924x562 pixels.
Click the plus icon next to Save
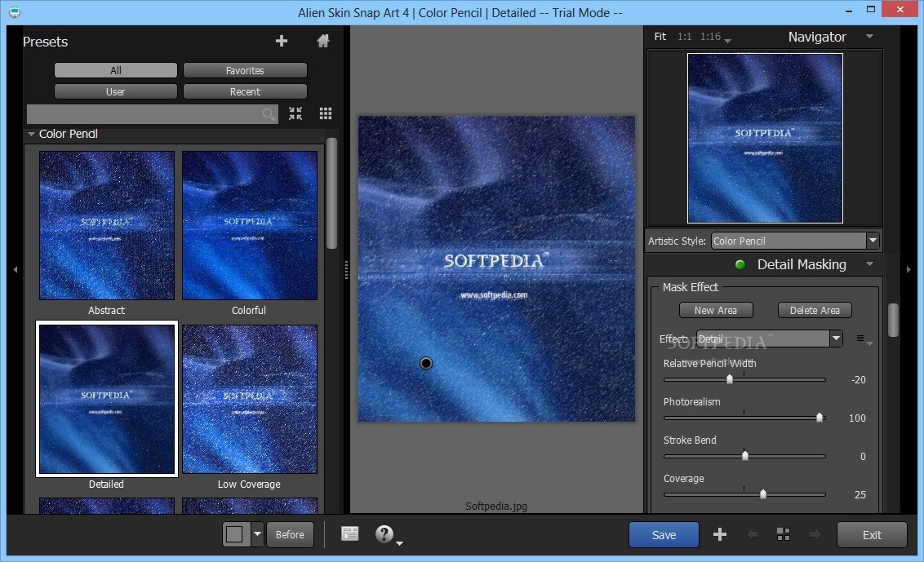coord(719,534)
